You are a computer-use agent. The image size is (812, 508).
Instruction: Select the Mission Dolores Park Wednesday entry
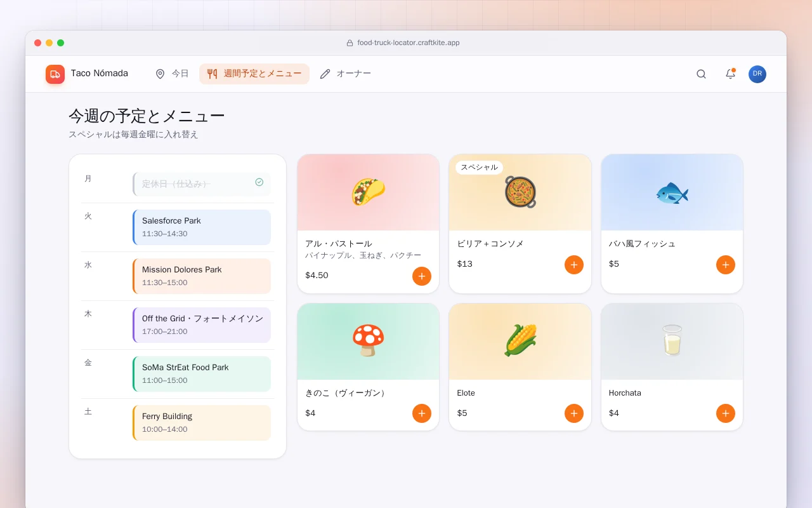tap(202, 276)
